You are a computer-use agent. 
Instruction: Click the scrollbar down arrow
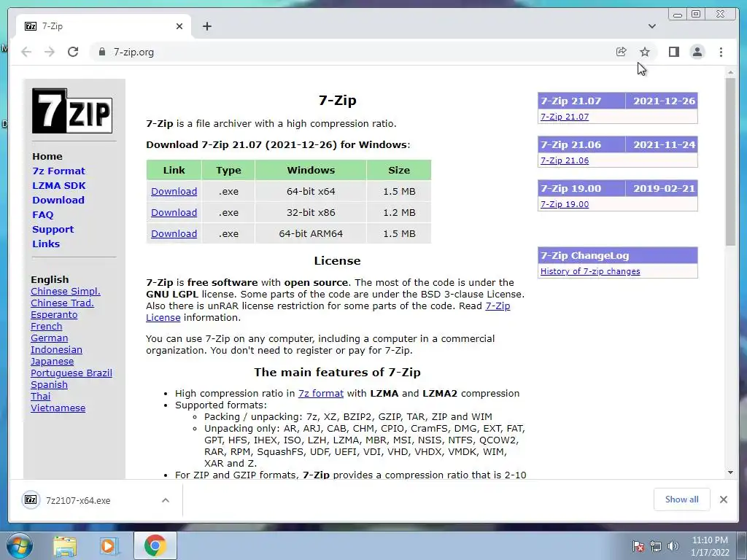(x=730, y=472)
